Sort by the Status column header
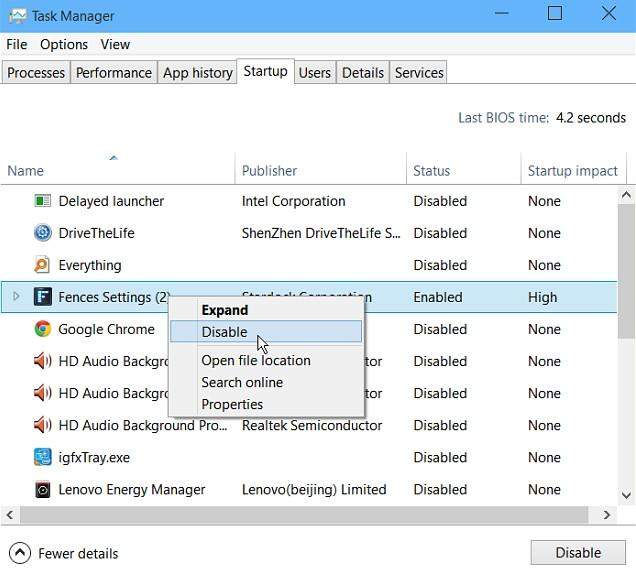Viewport: 636px width, 579px height. point(463,170)
